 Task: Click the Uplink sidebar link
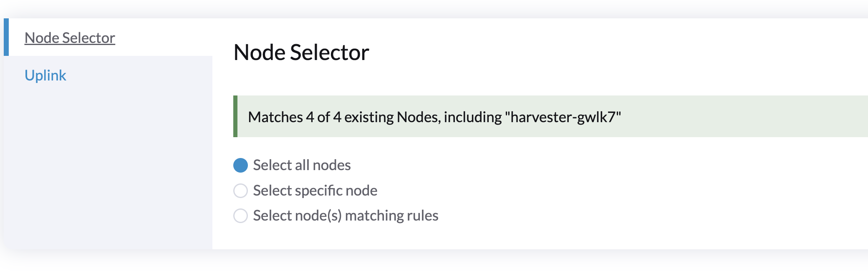[x=45, y=75]
